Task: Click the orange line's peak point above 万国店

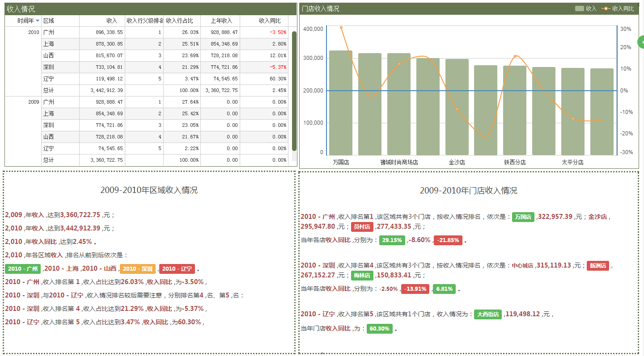Action: tap(341, 28)
